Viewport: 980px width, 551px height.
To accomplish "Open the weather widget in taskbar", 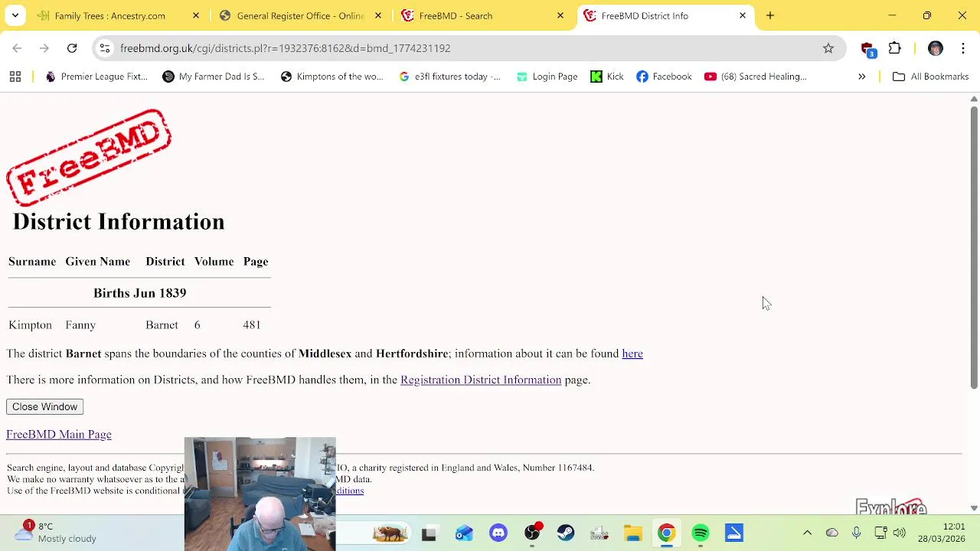I will (x=57, y=533).
